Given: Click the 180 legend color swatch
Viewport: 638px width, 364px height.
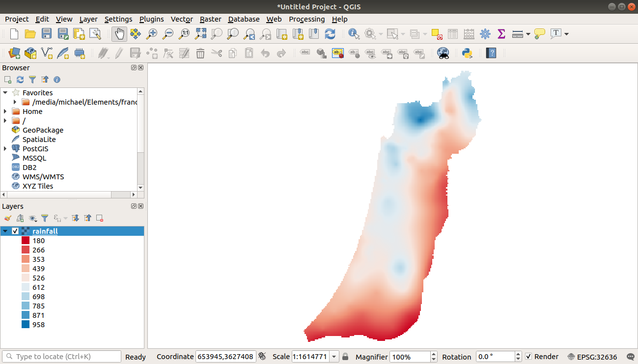Looking at the screenshot, I should (26, 241).
